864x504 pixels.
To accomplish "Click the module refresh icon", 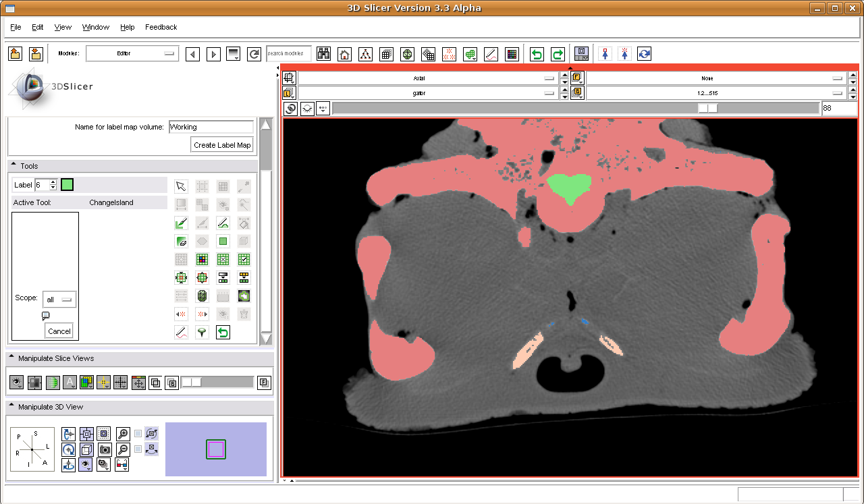I will click(254, 54).
